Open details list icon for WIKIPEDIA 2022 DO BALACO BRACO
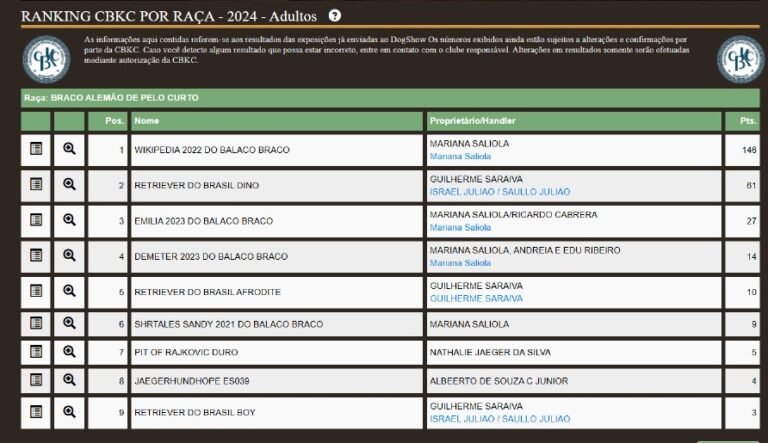Image resolution: width=768 pixels, height=443 pixels. (x=36, y=149)
